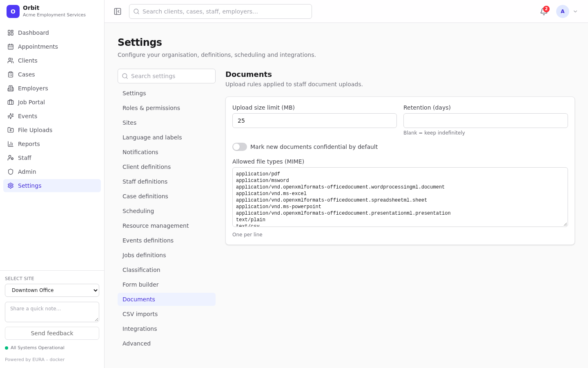Select the Scheduling settings section
588x368 pixels.
click(x=167, y=211)
